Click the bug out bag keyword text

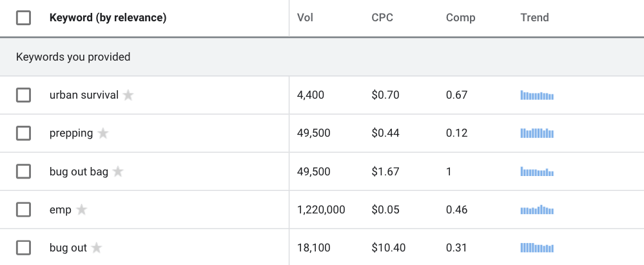pos(79,172)
